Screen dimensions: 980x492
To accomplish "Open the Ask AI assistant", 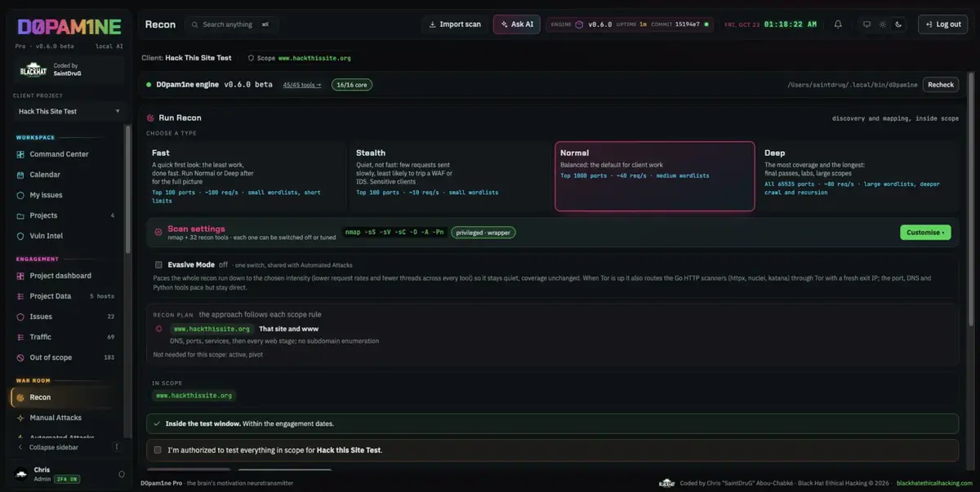I will pos(517,24).
